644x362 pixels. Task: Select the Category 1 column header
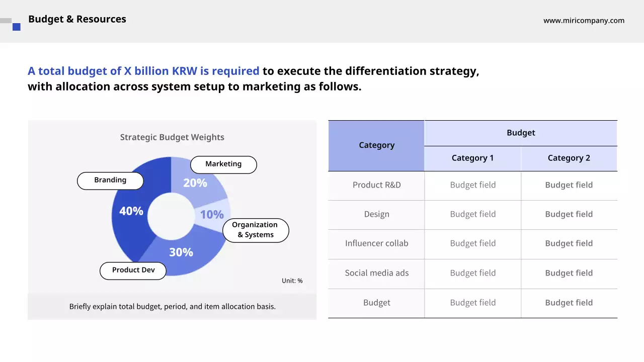(472, 158)
